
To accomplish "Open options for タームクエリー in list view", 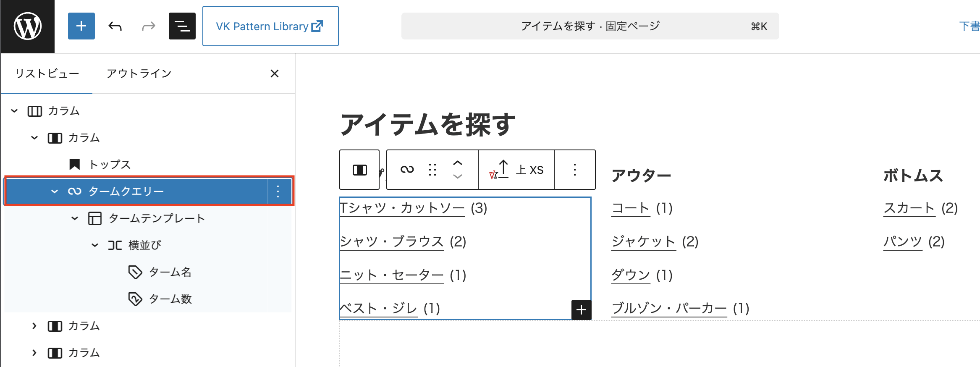I will click(278, 191).
